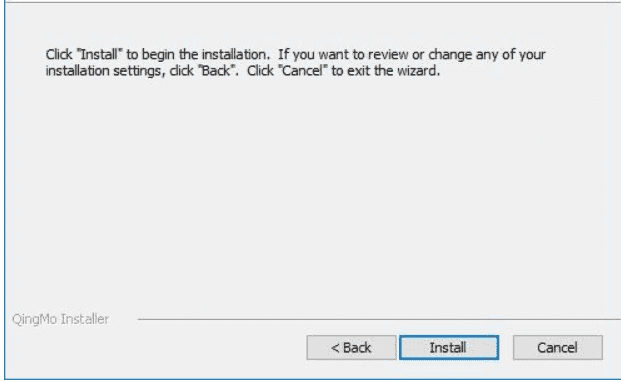Click the QingMo Installer branding label
621x382 pixels.
60,319
